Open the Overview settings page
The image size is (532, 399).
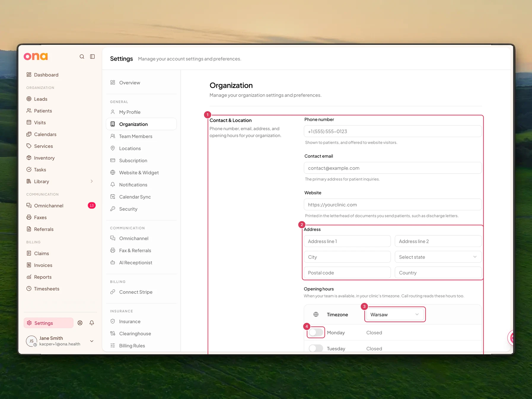[x=141, y=83]
